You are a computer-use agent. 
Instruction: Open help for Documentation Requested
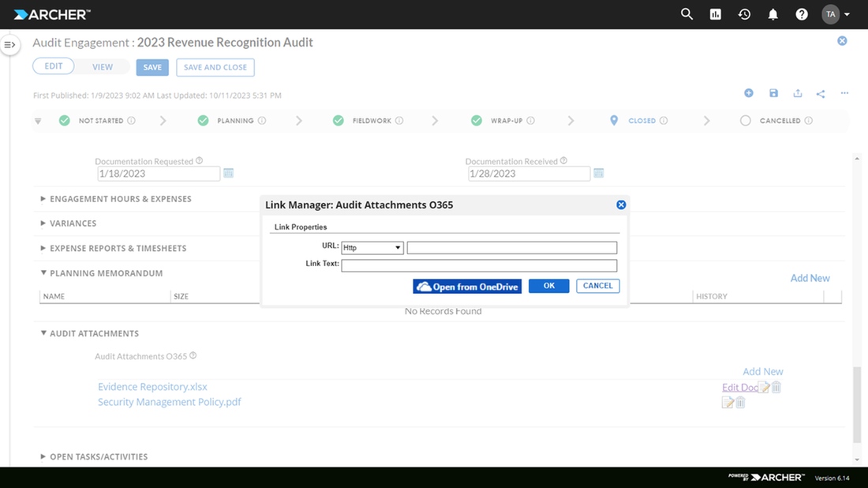[x=200, y=160]
